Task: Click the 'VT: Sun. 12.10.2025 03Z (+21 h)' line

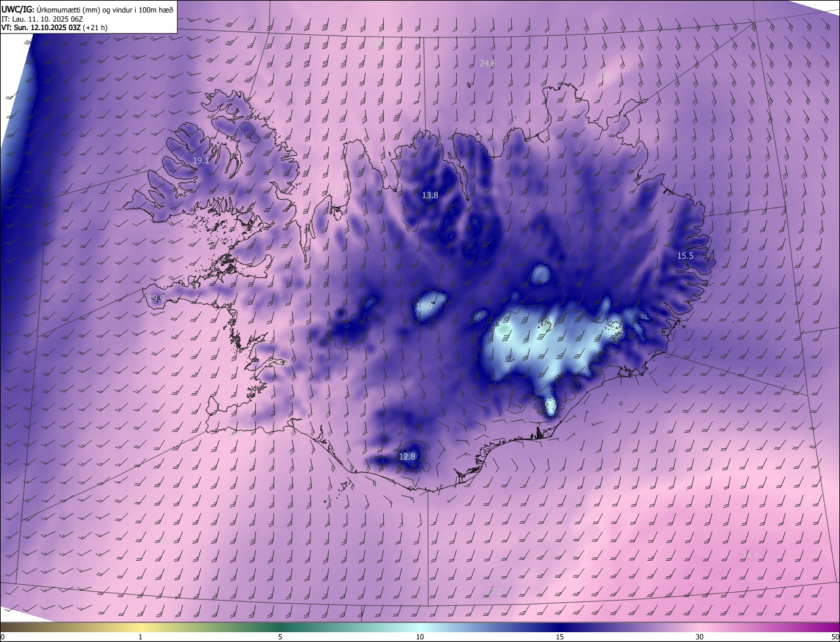Action: coord(54,28)
